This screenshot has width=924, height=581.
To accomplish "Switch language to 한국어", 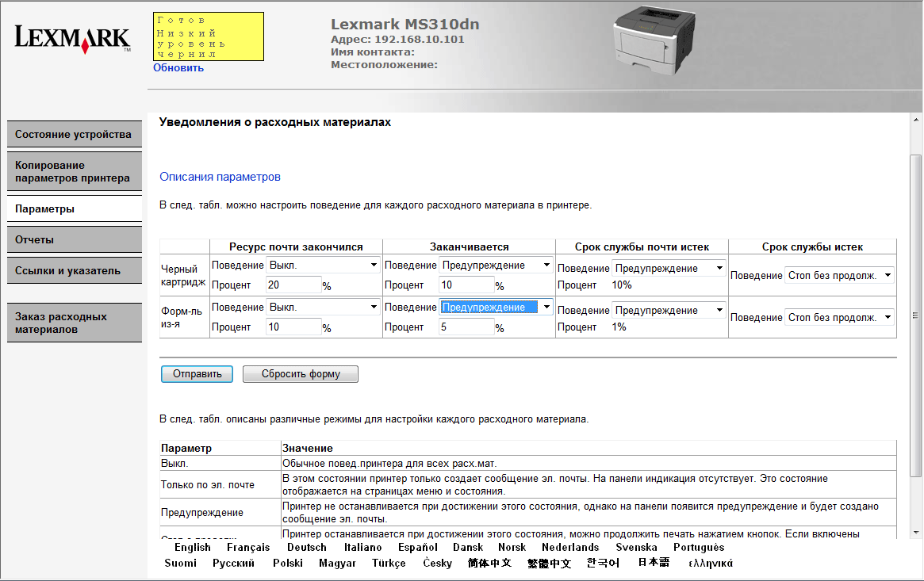I will pos(603,564).
